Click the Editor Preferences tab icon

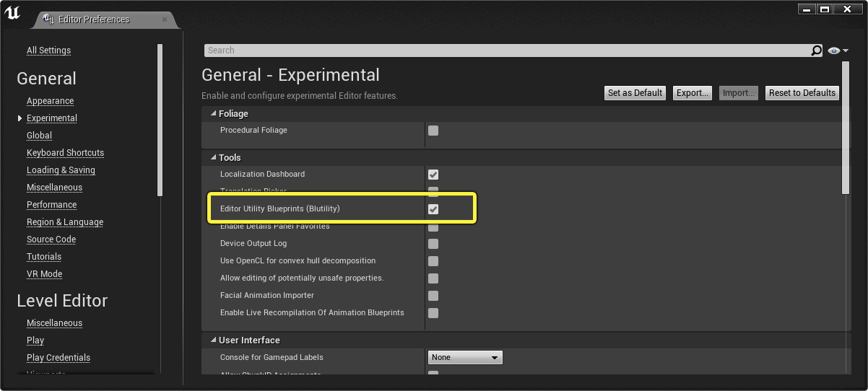coord(47,19)
